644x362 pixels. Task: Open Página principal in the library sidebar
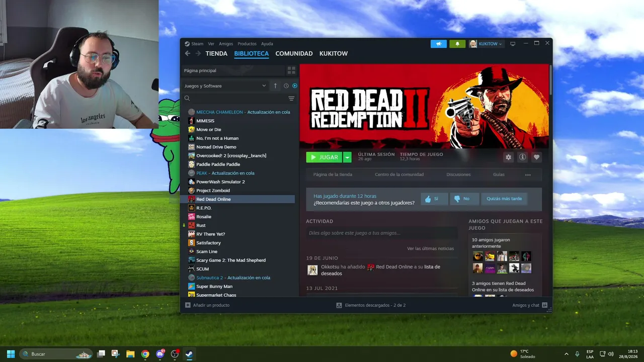tap(233, 70)
